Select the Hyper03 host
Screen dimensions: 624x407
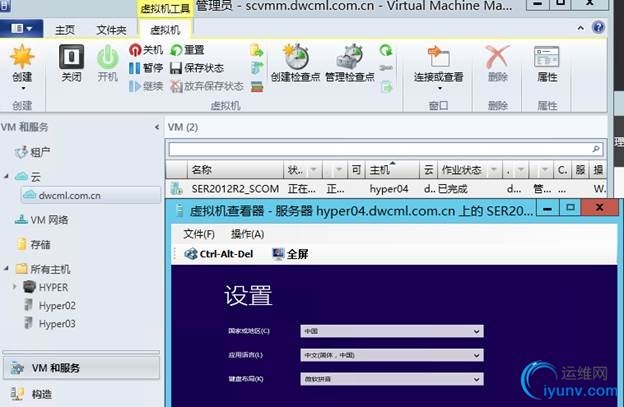point(50,324)
